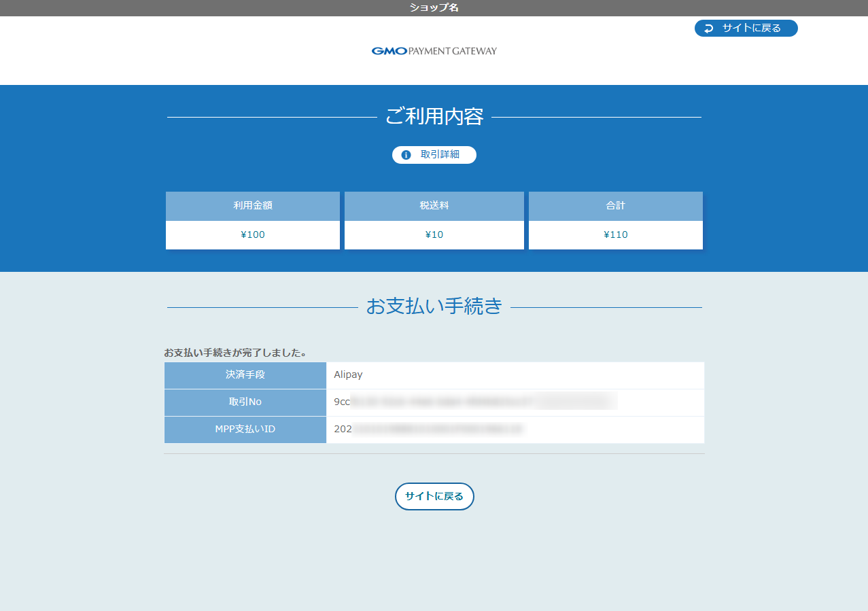Viewport: 868px width, 611px height.
Task: Click the 税送料 column header
Action: (434, 206)
